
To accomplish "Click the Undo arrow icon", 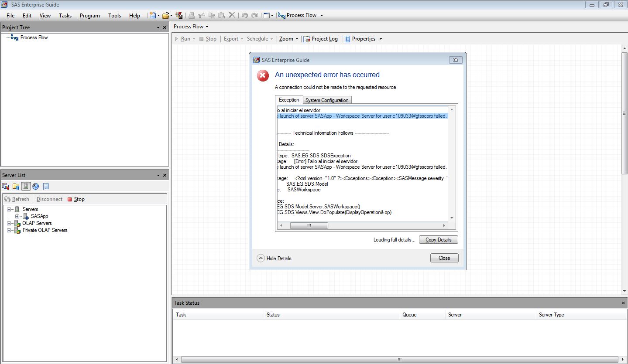I will click(x=244, y=15).
